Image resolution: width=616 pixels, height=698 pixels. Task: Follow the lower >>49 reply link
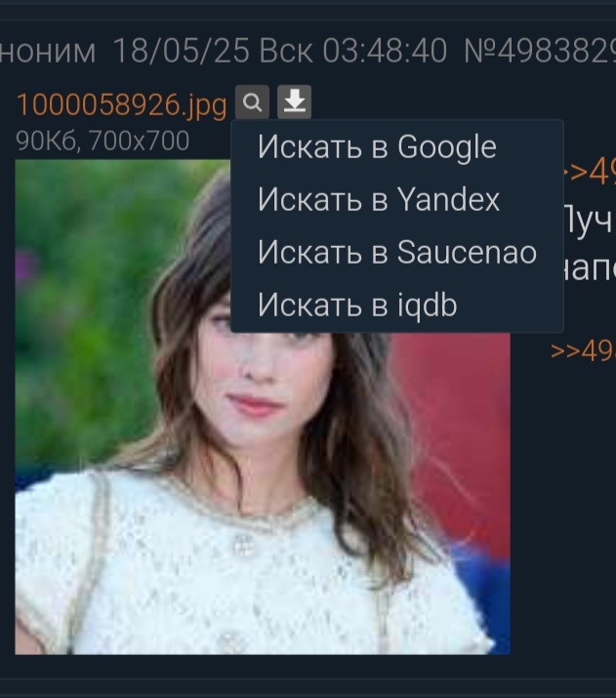(583, 351)
